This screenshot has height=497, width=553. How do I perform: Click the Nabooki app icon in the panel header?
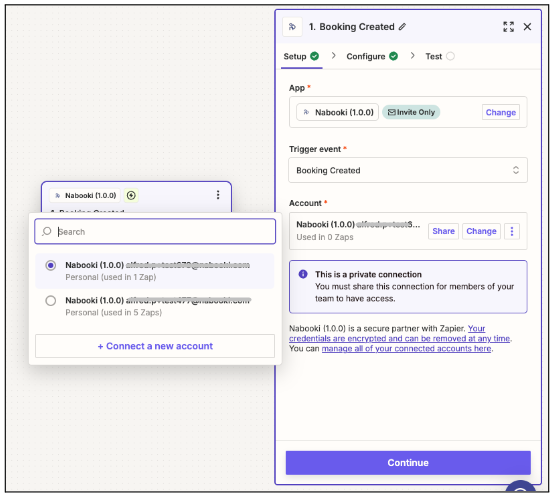pyautogui.click(x=292, y=27)
